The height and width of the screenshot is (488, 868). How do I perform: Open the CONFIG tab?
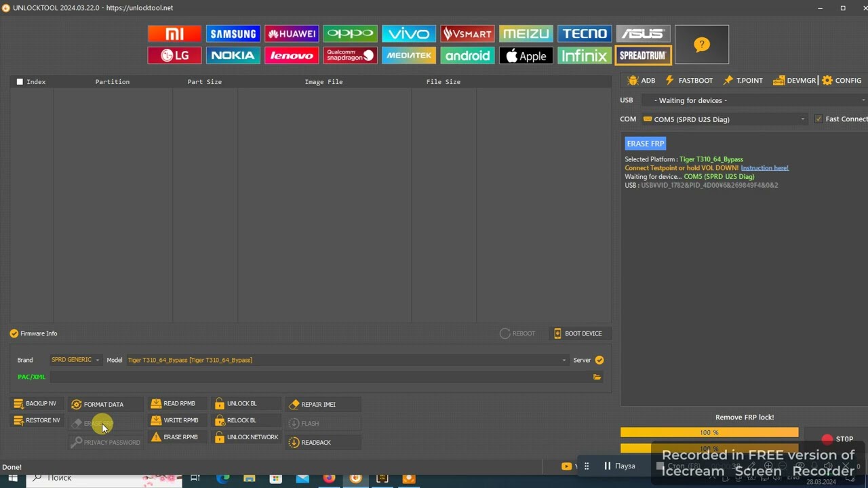[841, 81]
